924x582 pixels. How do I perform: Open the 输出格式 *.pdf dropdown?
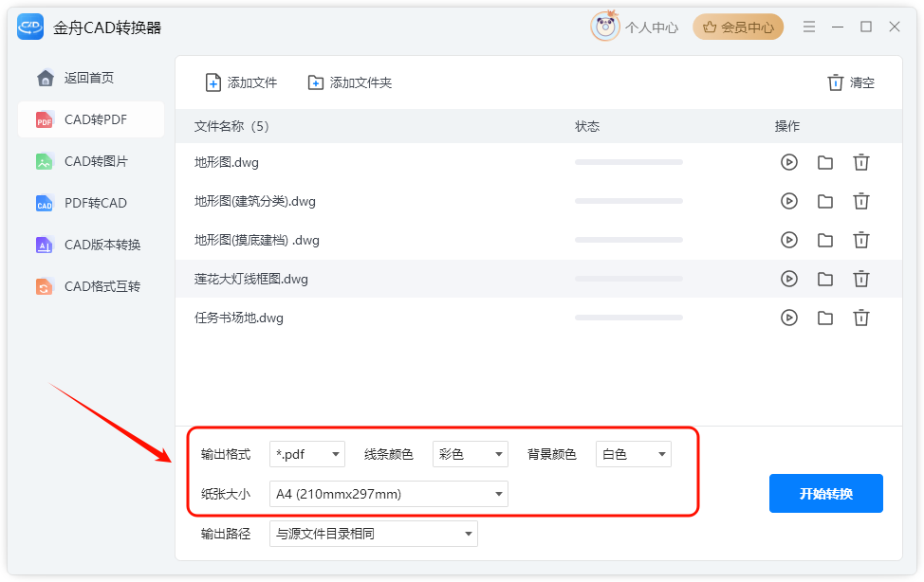(x=307, y=454)
